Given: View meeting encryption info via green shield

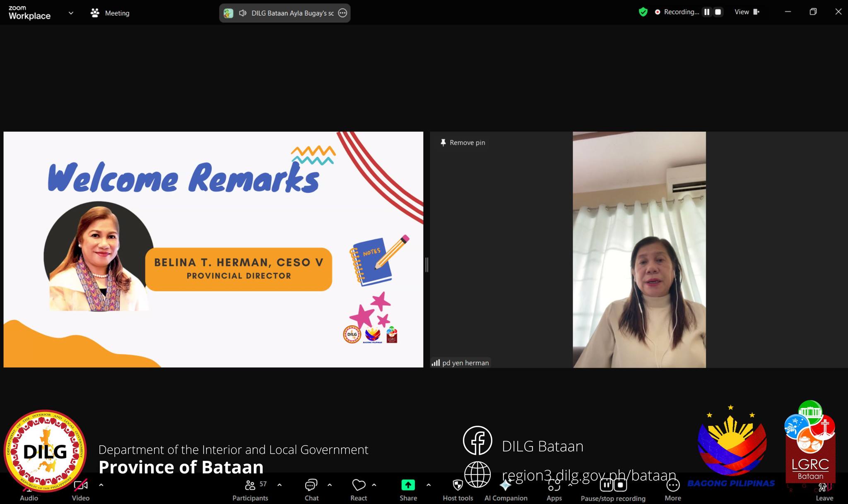Looking at the screenshot, I should tap(643, 12).
